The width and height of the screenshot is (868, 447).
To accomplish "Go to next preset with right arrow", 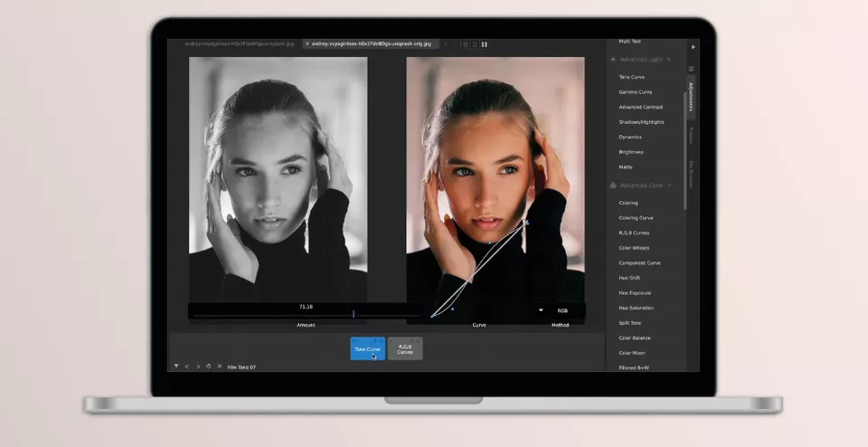I will pos(197,366).
